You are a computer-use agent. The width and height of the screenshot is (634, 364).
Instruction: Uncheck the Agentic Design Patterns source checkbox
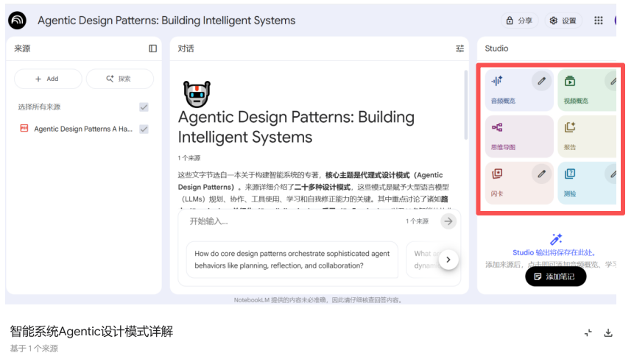point(144,129)
